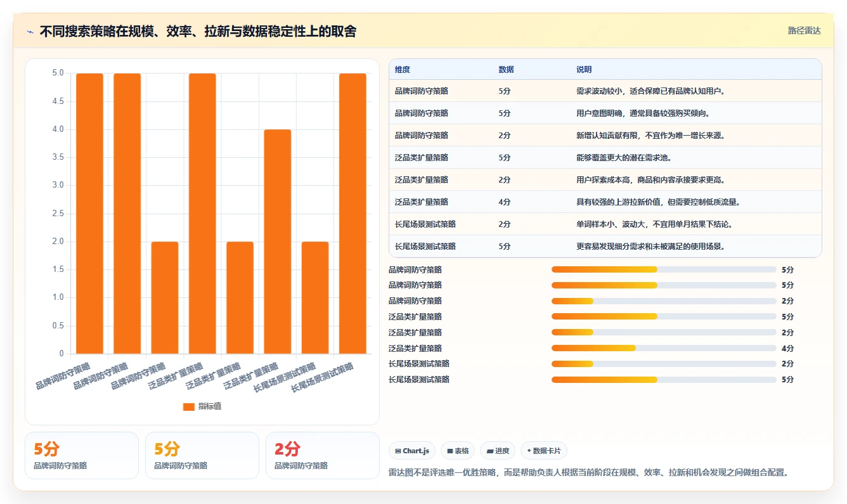
Task: Click the 品牌词防守策略 2分 progress bar
Action: 664,301
